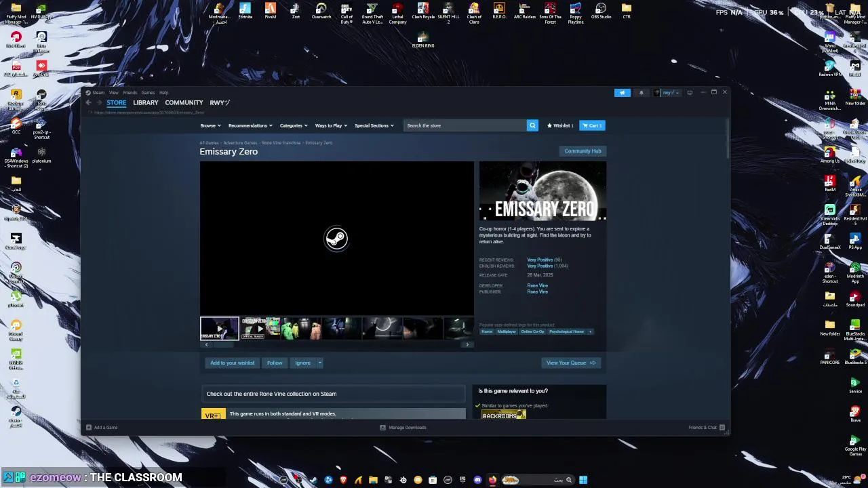Open the Wishlist link
Screen dimensions: 868x488
click(x=560, y=125)
